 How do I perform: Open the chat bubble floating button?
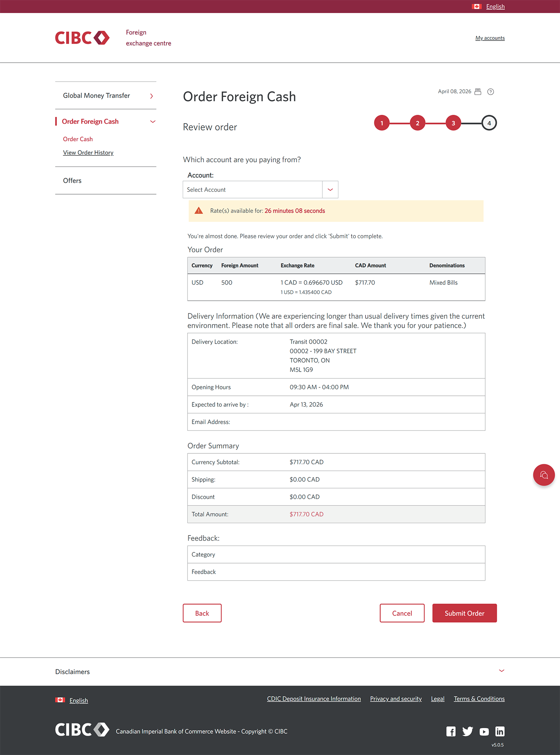[544, 475]
